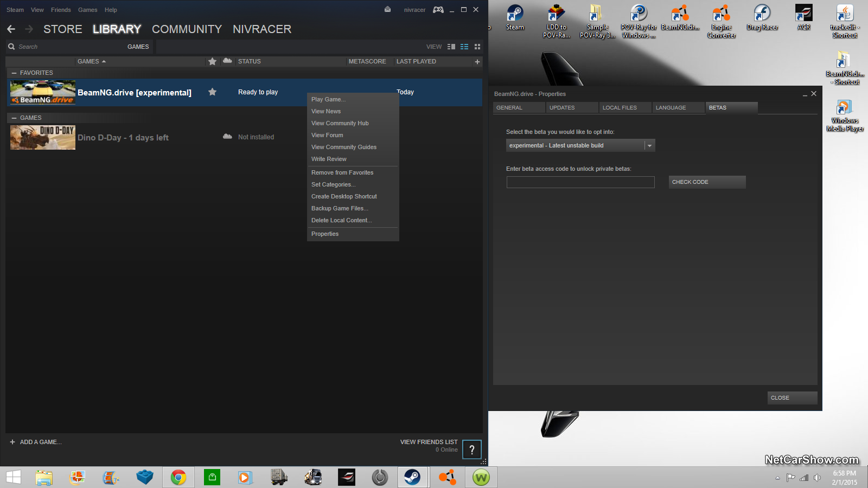Open the Steam menu

click(x=15, y=10)
